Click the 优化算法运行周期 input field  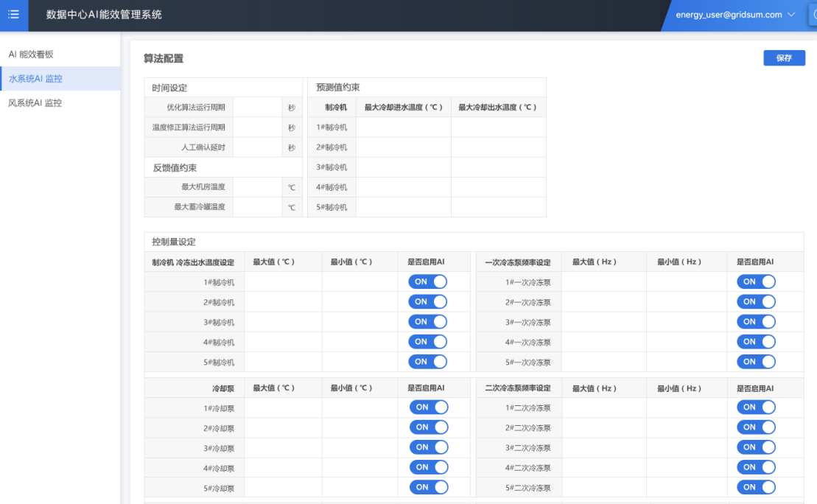pos(257,108)
